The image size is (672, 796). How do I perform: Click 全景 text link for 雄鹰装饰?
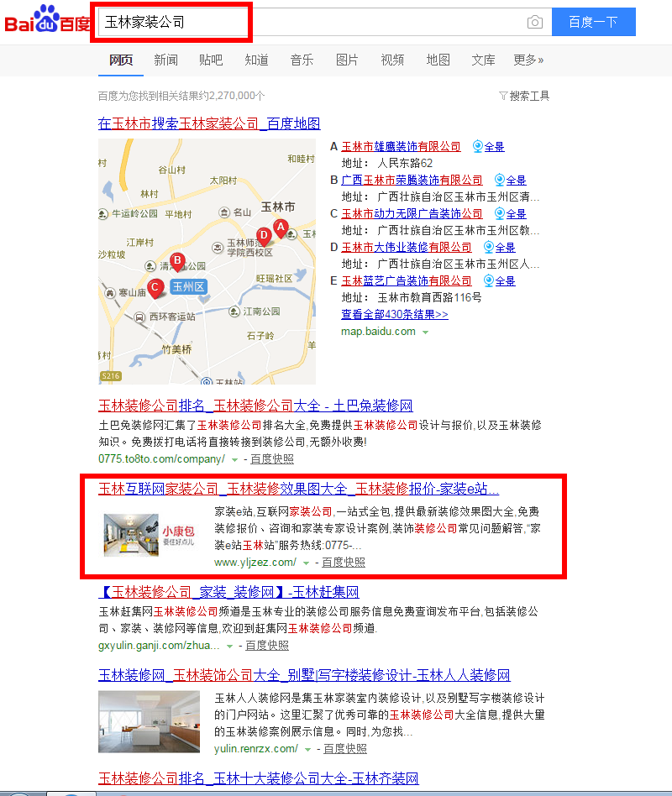[494, 147]
